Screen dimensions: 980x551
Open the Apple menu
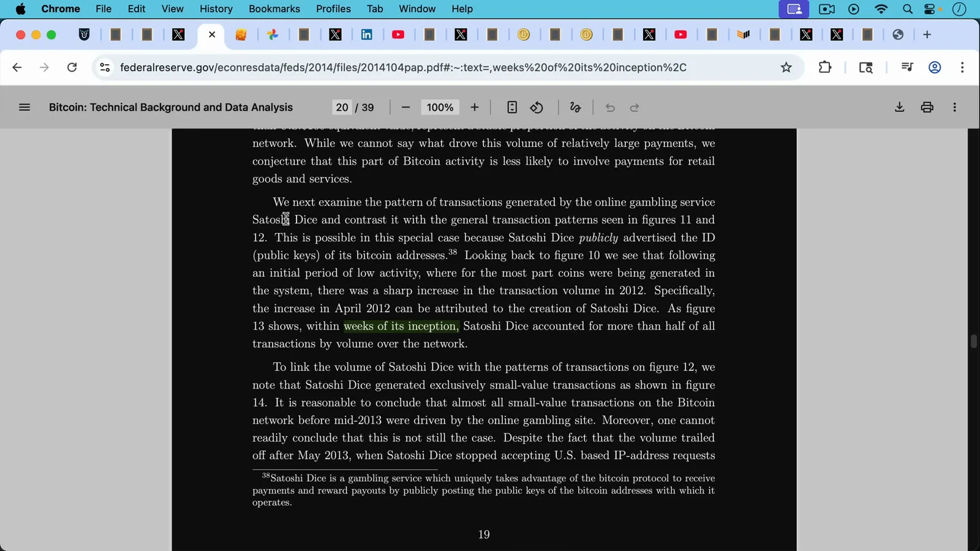20,9
